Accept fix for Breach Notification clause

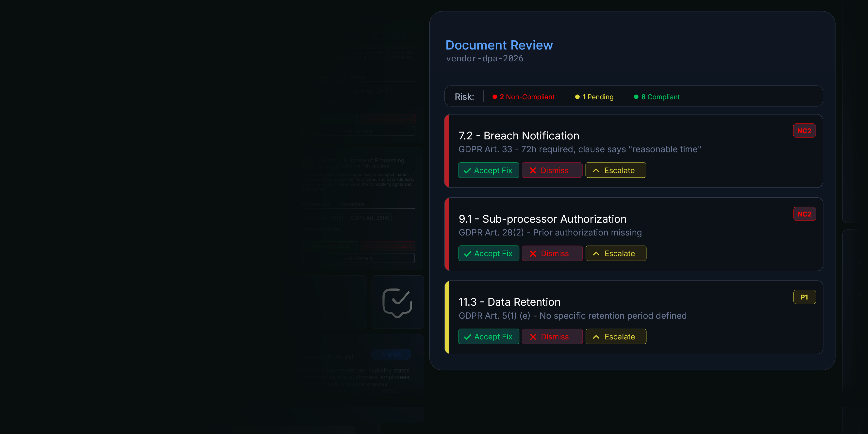pos(488,170)
